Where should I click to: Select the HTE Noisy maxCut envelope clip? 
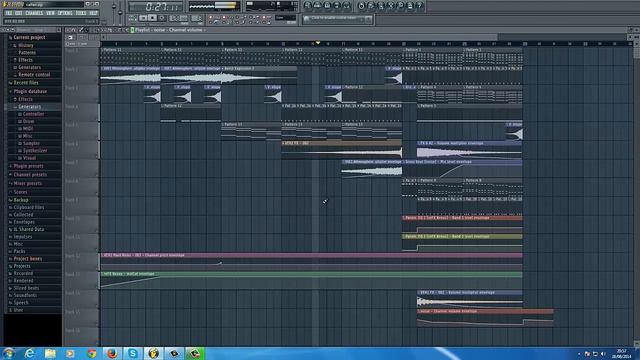tap(311, 281)
